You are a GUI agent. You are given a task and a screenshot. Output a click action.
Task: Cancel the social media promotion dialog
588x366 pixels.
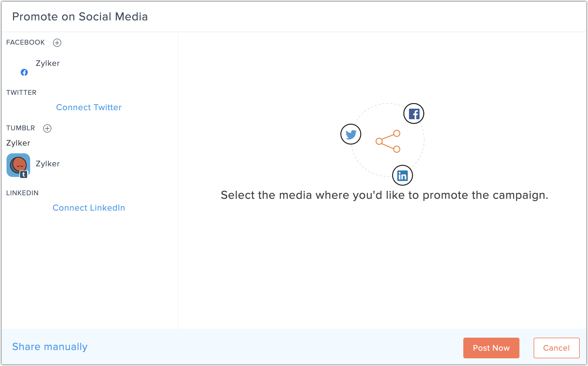(x=556, y=348)
